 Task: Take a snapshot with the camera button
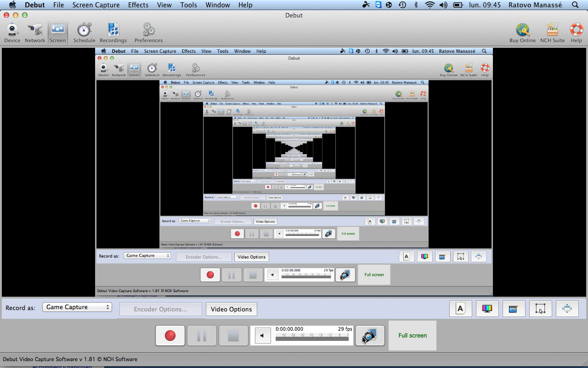[370, 336]
